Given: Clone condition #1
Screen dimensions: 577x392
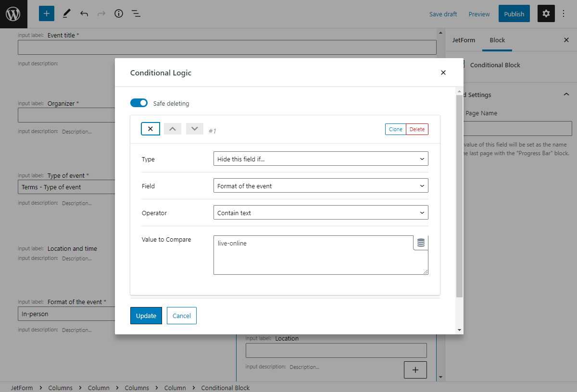Looking at the screenshot, I should [395, 129].
